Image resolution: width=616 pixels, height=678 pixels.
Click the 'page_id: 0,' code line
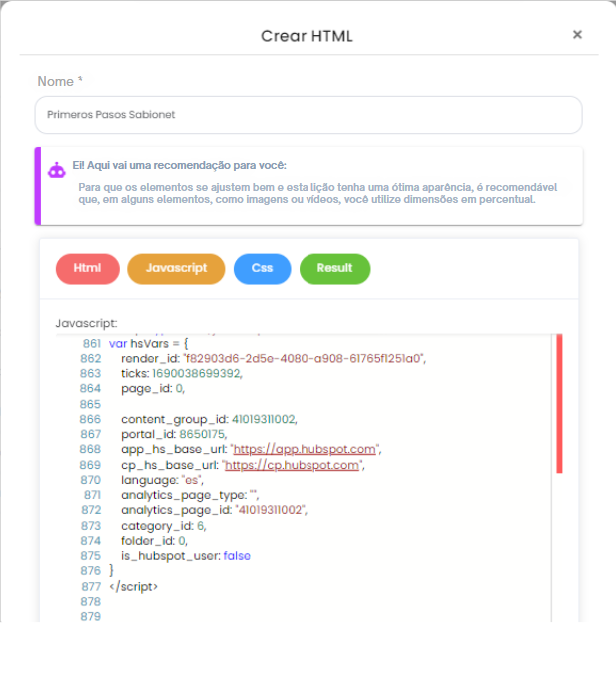pos(153,389)
